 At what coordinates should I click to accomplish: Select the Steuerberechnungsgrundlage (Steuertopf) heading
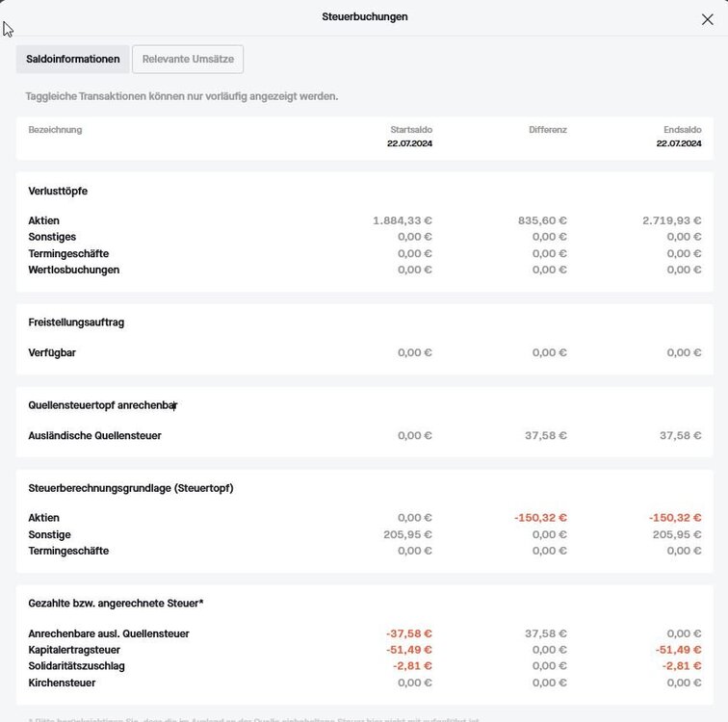(131, 488)
